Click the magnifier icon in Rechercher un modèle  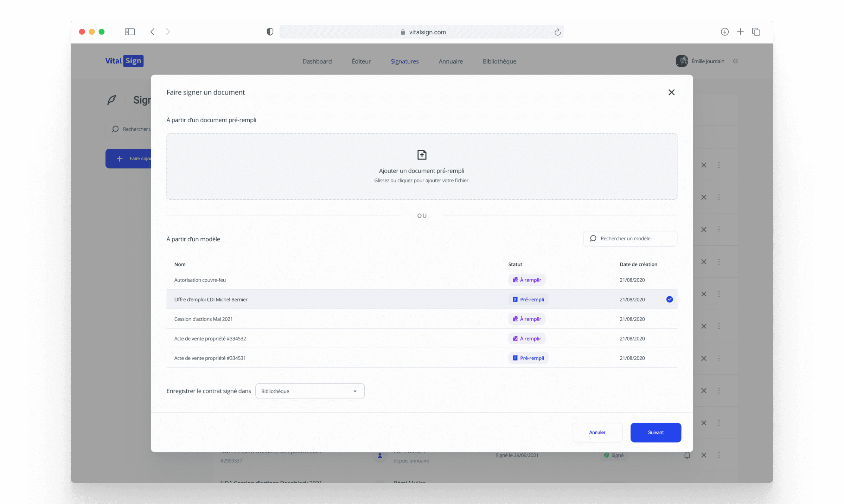(x=593, y=238)
